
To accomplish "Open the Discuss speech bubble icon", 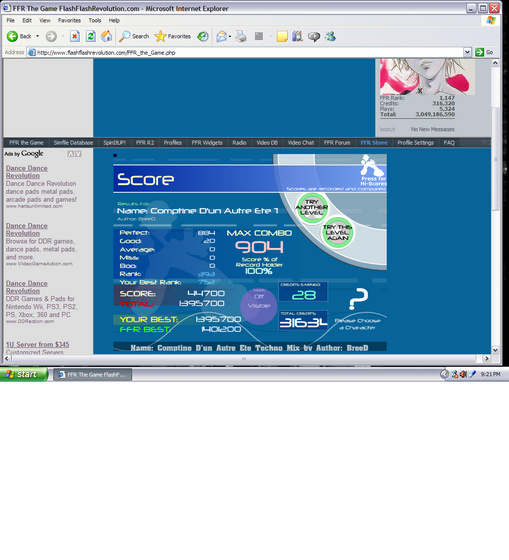I will (x=314, y=36).
